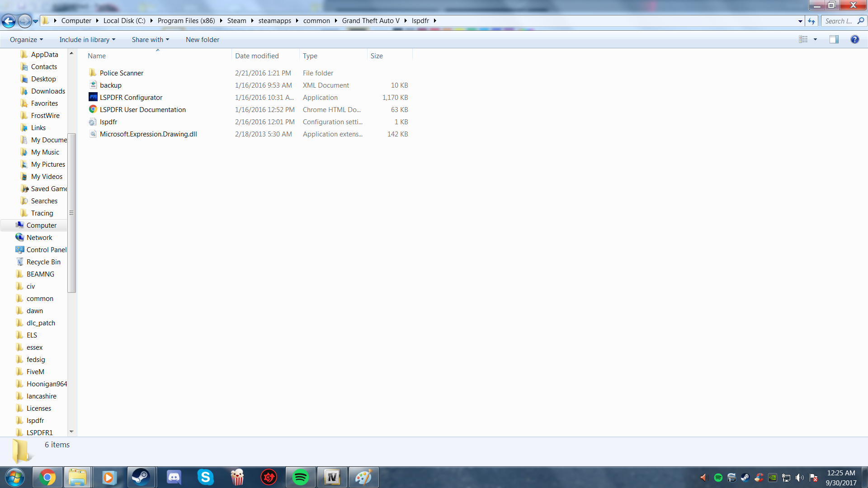This screenshot has height=488, width=868.
Task: Navigate back with the Back arrow button
Action: [9, 21]
